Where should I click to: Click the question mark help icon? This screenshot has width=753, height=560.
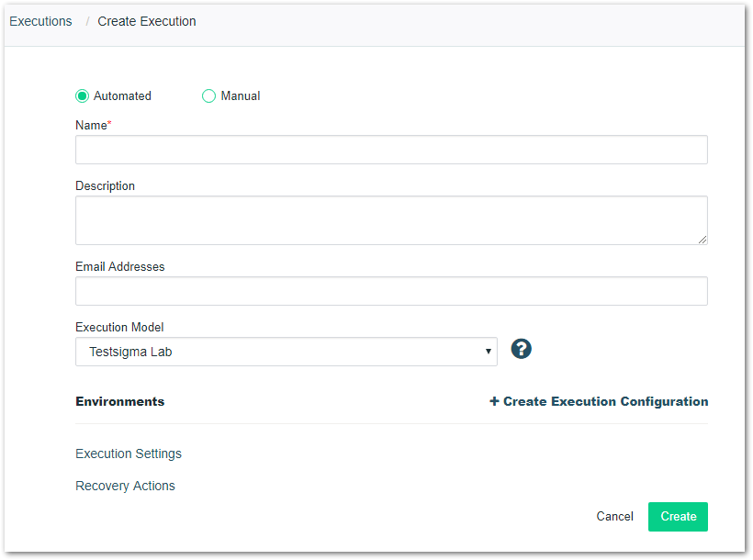point(522,349)
